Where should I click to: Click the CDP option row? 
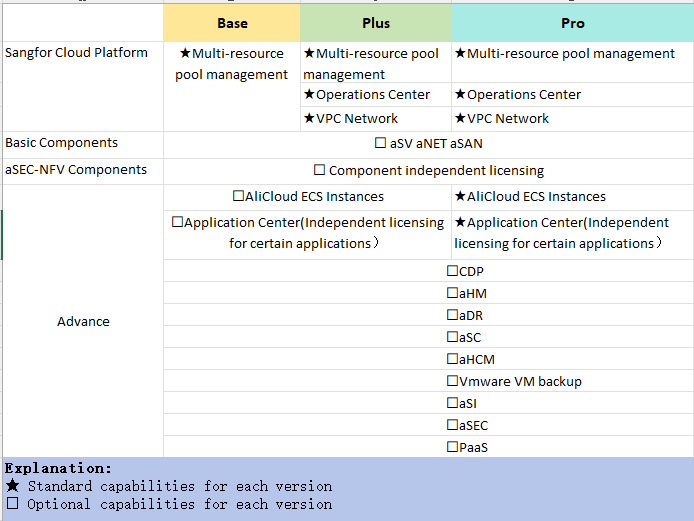tap(428, 270)
